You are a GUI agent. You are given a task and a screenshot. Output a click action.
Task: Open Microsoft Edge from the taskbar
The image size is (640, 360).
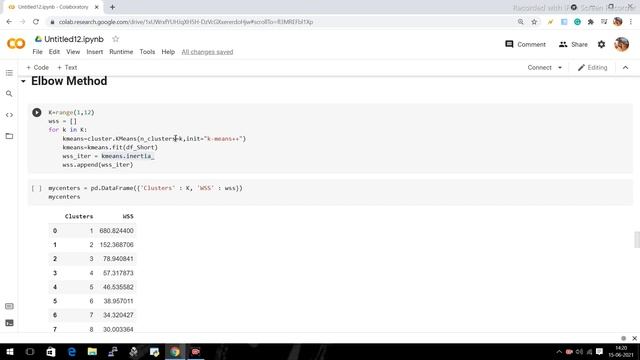71,351
